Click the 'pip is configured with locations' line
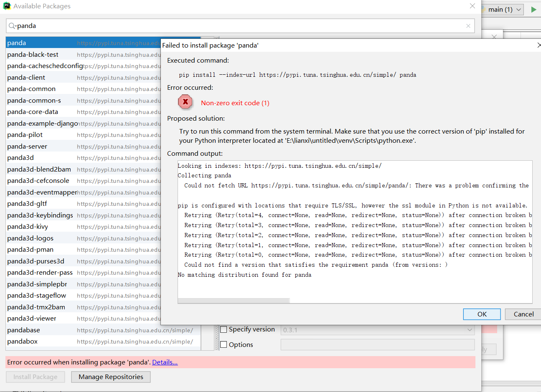The height and width of the screenshot is (392, 541). [352, 205]
